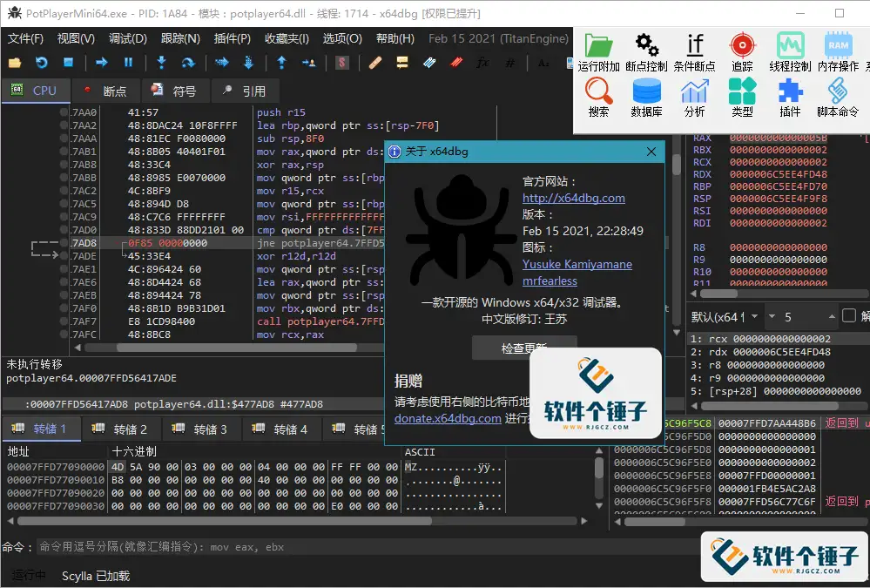The image size is (870, 588).
Task: Open the 帮助(H) menu
Action: pyautogui.click(x=395, y=38)
